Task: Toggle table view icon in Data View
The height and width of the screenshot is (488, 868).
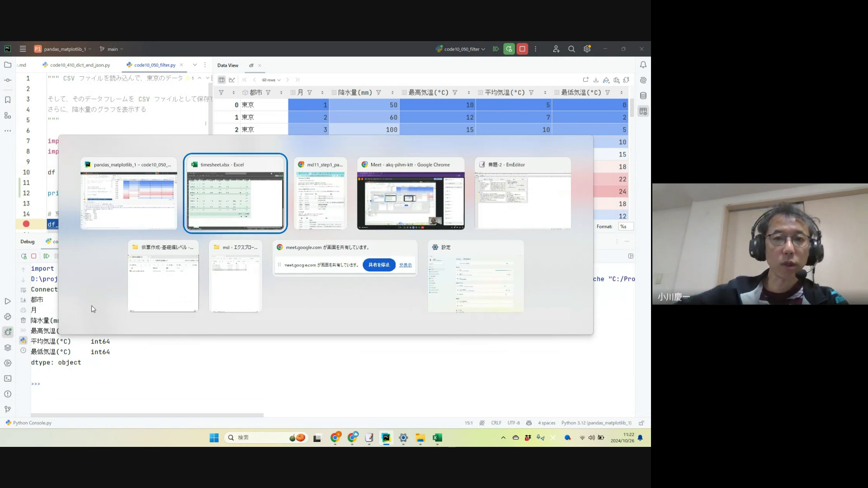Action: [x=222, y=80]
